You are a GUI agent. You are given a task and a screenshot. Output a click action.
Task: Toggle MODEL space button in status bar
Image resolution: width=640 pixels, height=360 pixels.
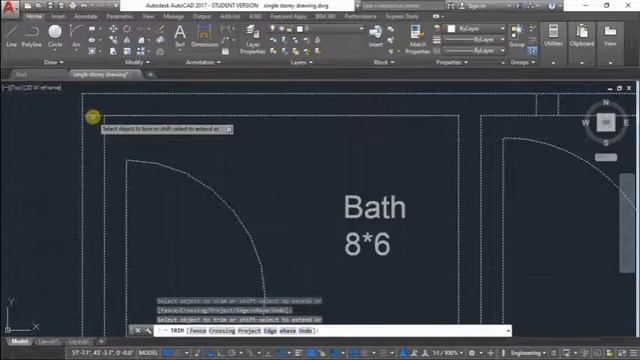point(148,353)
